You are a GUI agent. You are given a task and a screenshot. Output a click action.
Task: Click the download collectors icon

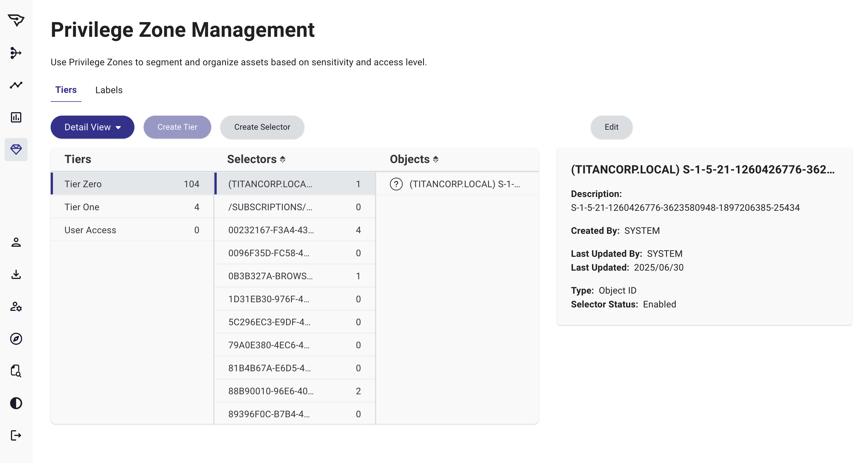pyautogui.click(x=16, y=274)
